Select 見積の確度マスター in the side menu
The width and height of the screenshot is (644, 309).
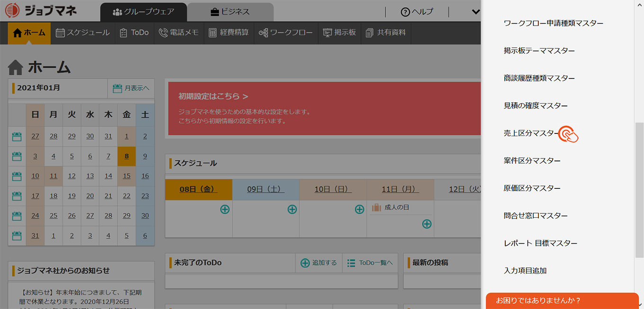(536, 106)
